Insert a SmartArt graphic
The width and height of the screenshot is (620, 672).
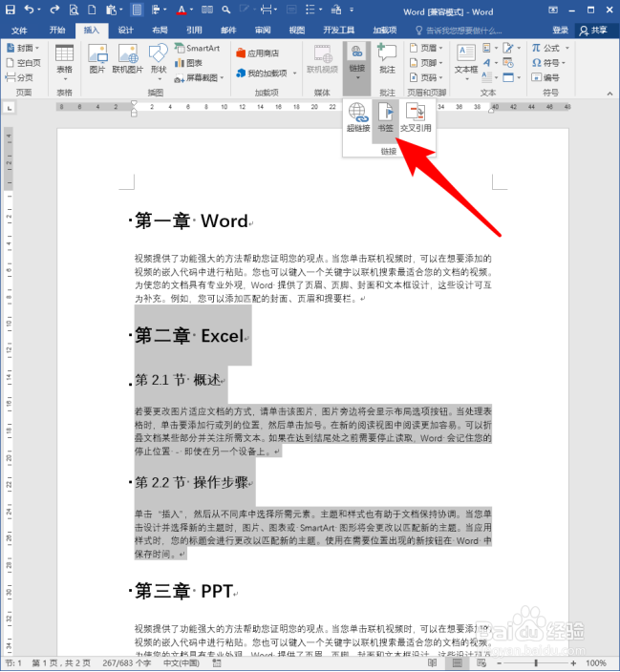(x=198, y=48)
